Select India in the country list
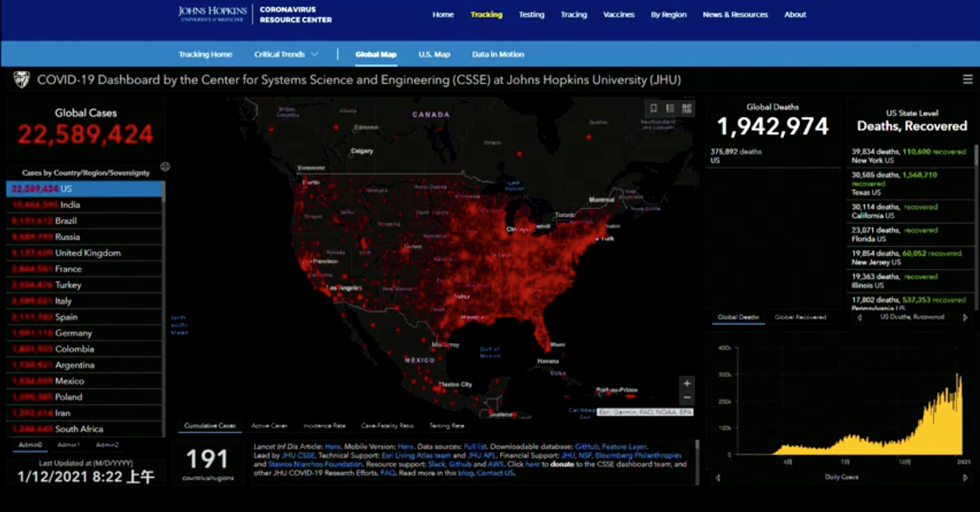This screenshot has height=512, width=980. tap(84, 205)
